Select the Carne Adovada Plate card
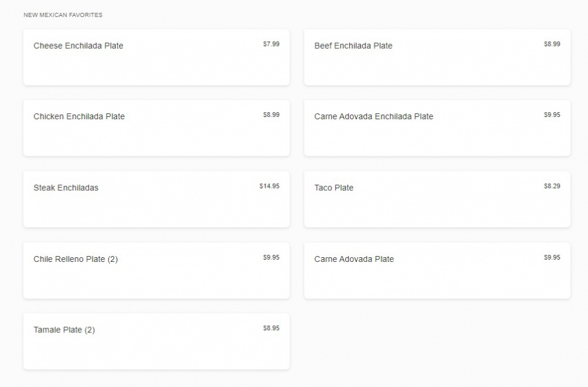 437,271
